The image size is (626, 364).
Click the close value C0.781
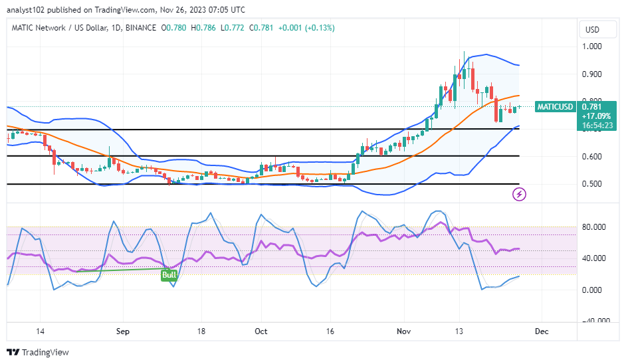pyautogui.click(x=262, y=28)
